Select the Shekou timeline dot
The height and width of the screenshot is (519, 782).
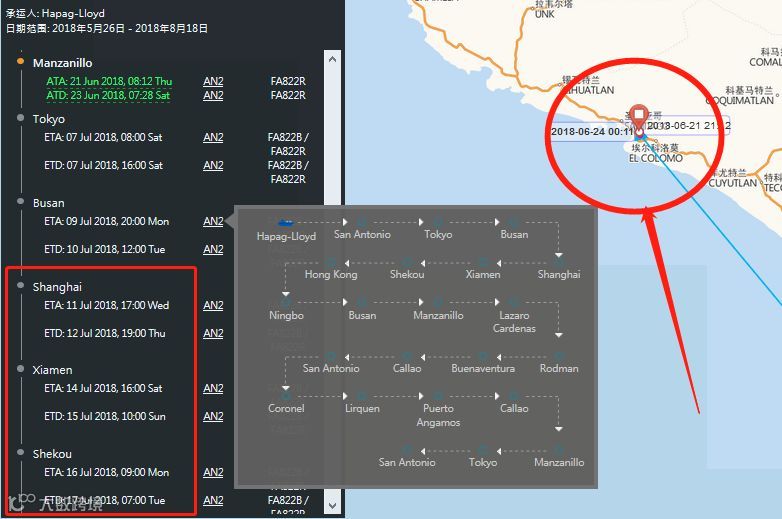[x=20, y=452]
